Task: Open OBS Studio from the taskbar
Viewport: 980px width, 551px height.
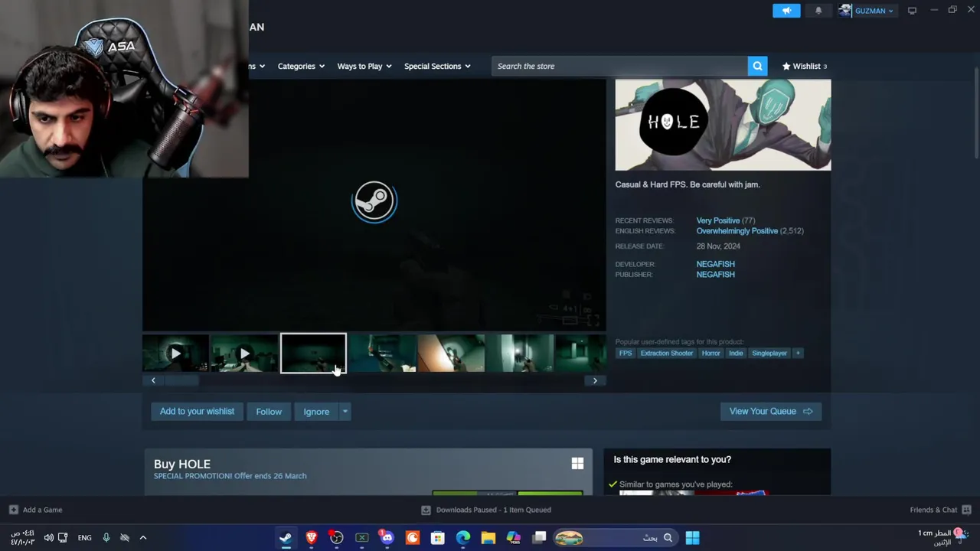Action: [336, 538]
